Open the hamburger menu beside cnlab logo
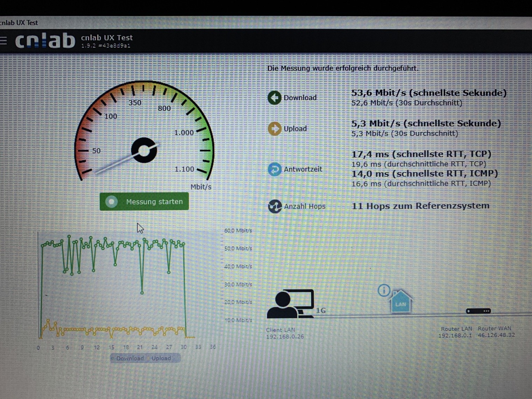This screenshot has width=532, height=399. 3,41
